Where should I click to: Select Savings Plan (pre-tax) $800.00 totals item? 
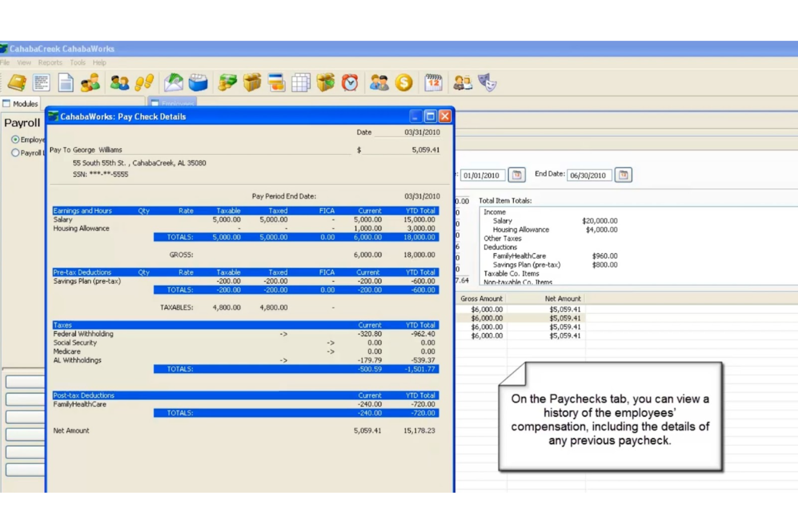tap(555, 265)
